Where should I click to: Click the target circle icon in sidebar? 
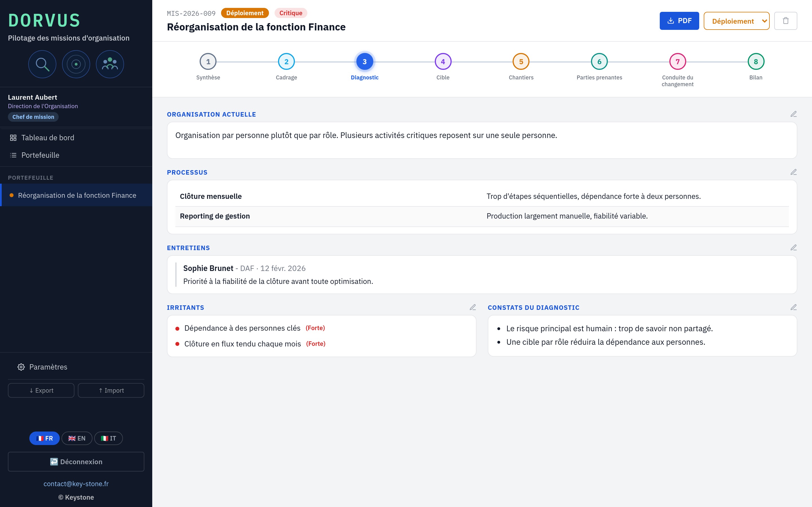76,64
